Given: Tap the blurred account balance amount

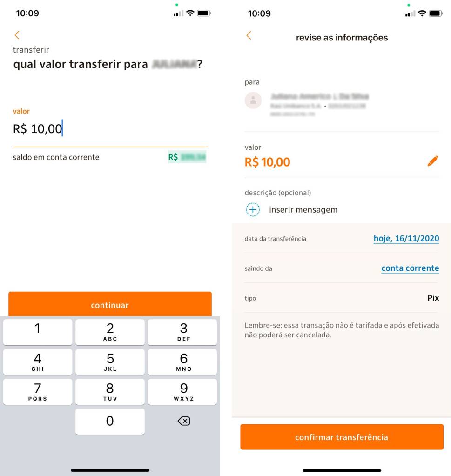Looking at the screenshot, I should pyautogui.click(x=193, y=157).
